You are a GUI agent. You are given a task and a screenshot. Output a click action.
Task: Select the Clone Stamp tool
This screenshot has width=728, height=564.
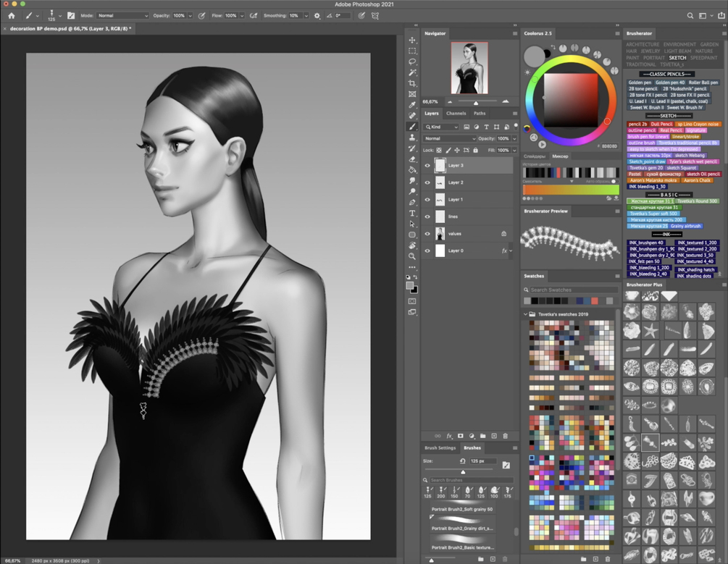tap(412, 138)
